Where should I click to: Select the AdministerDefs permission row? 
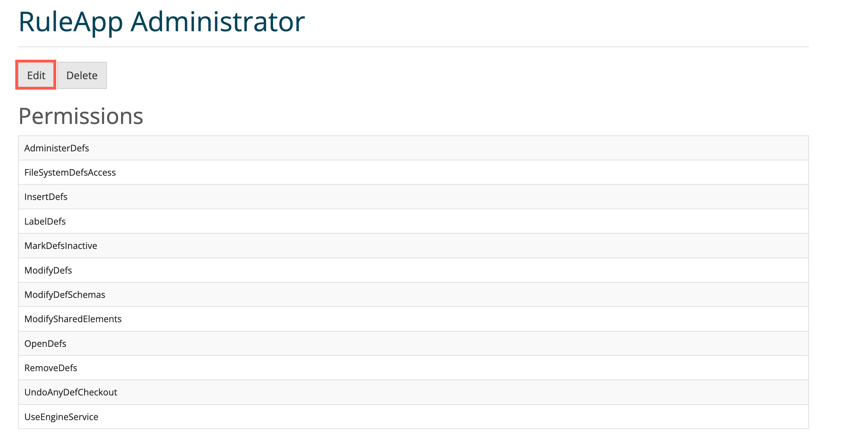[57, 148]
